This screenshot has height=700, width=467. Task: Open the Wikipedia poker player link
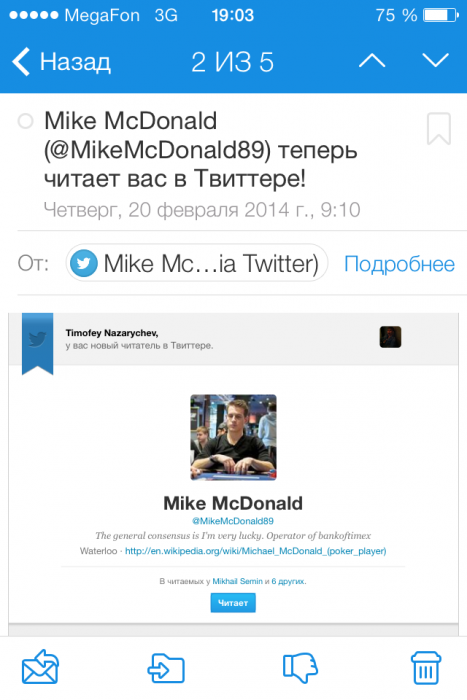coord(255,551)
